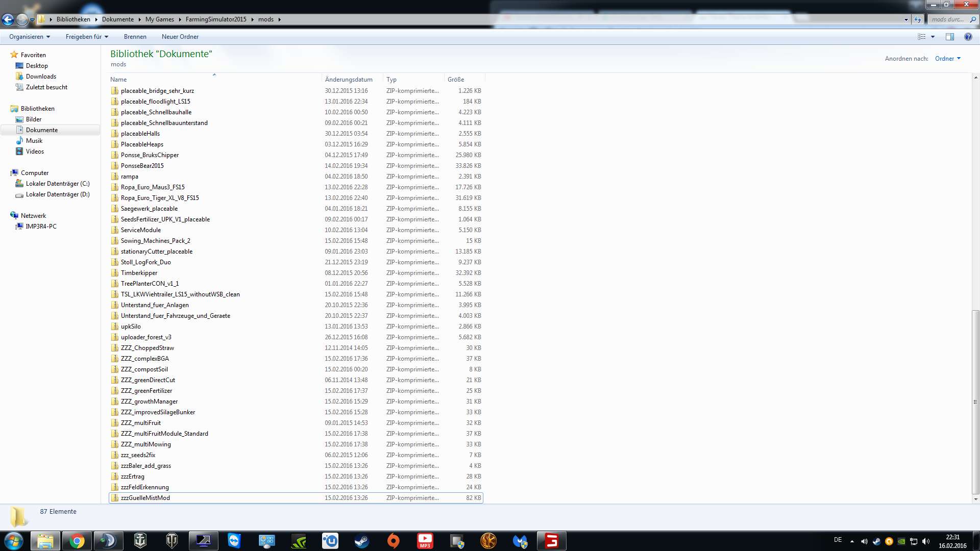Open the Organisieren menu
Screen dimensions: 980x551
point(30,37)
